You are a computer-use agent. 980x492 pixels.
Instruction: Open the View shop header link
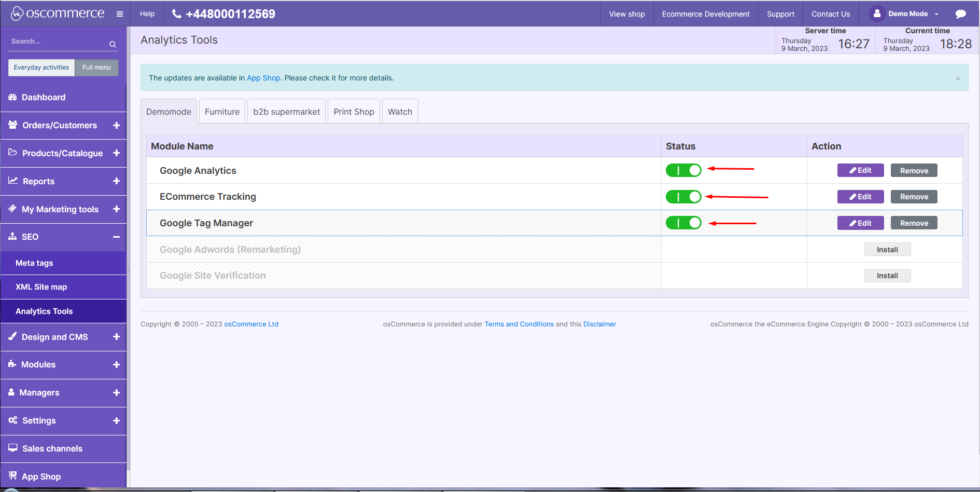627,14
